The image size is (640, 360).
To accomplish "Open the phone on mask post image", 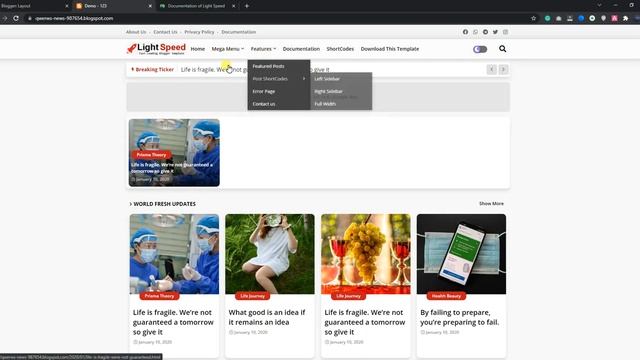I will (x=461, y=254).
